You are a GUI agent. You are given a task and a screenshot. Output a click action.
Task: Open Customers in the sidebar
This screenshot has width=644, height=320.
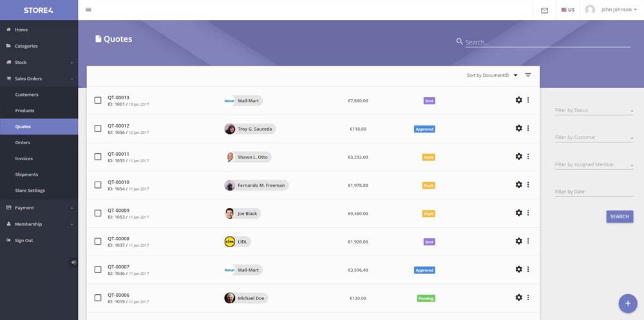39,95
